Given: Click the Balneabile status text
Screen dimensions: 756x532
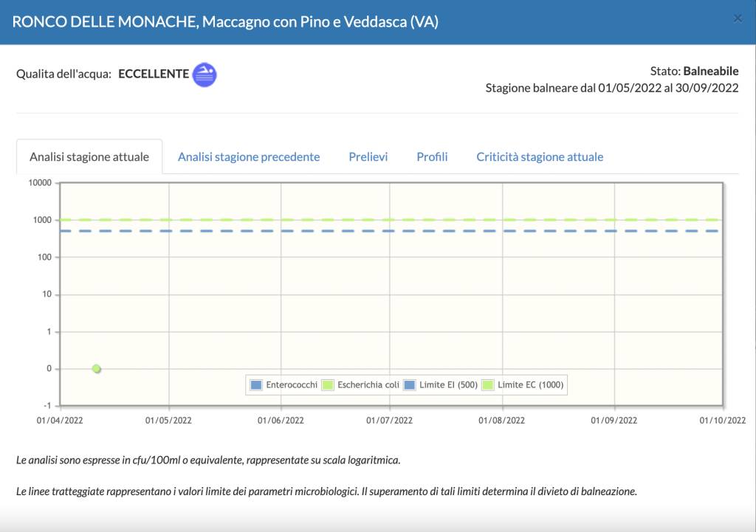Looking at the screenshot, I should [x=711, y=72].
